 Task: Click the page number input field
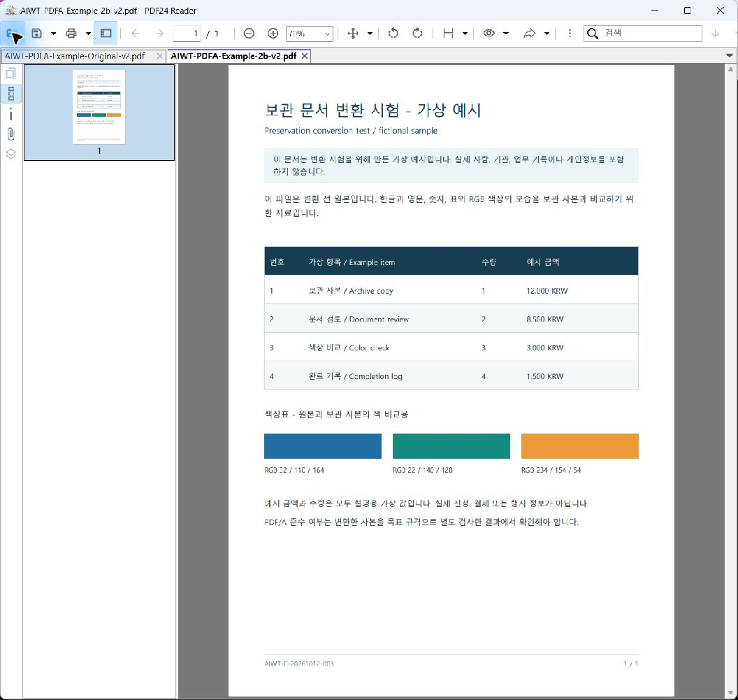187,34
